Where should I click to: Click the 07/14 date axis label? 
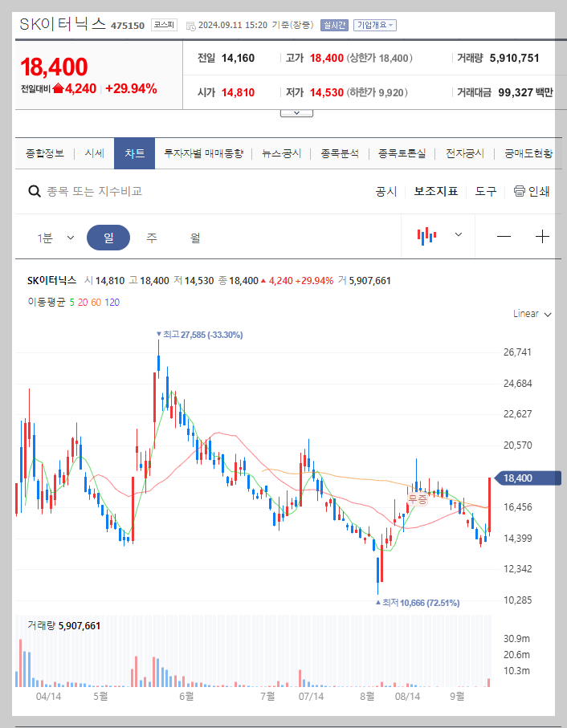311,697
